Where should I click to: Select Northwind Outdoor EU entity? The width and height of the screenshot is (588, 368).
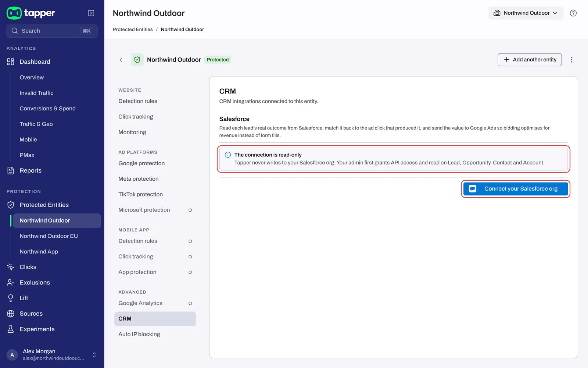click(49, 236)
